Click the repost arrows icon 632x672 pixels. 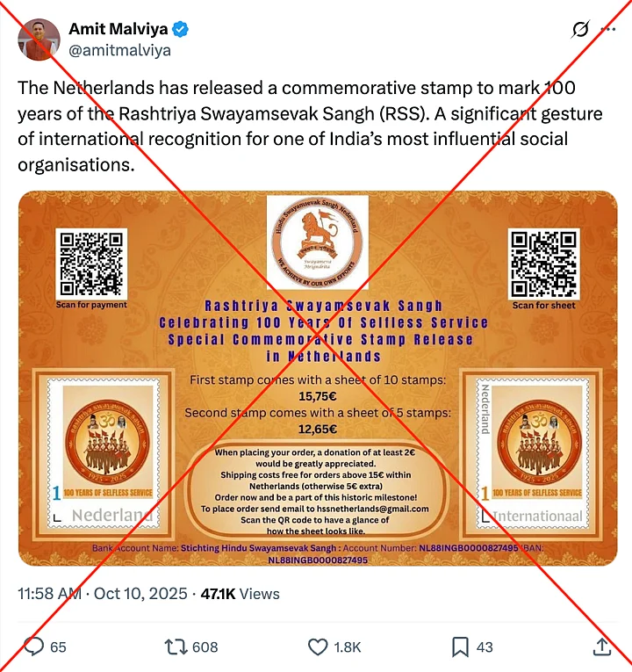[x=176, y=647]
